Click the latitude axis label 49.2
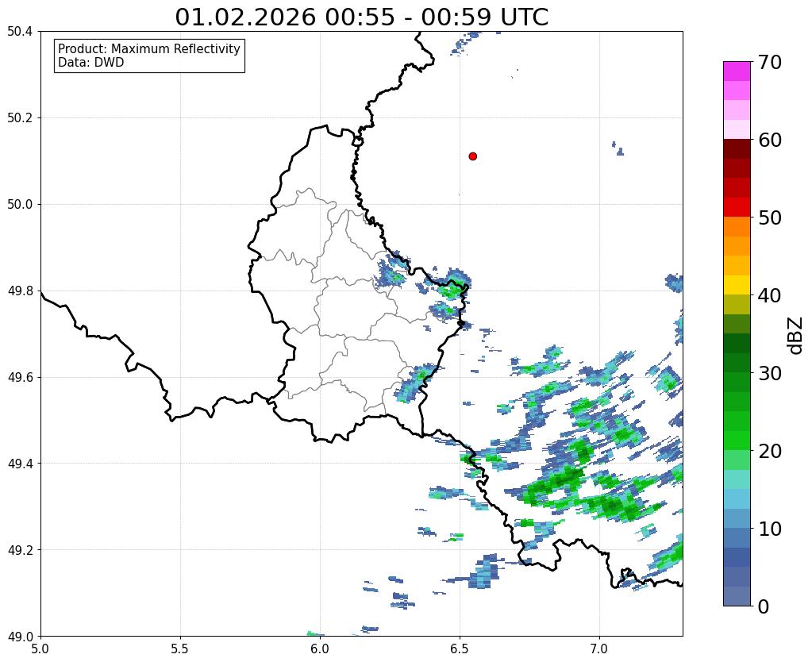 [x=20, y=549]
